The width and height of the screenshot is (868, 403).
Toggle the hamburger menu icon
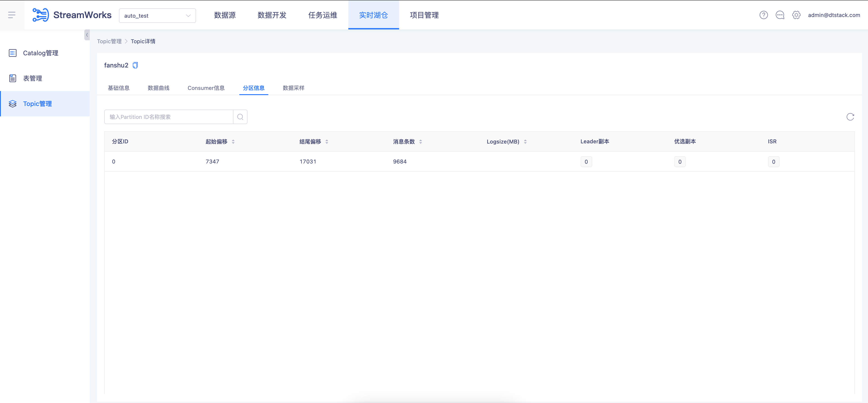pyautogui.click(x=12, y=15)
